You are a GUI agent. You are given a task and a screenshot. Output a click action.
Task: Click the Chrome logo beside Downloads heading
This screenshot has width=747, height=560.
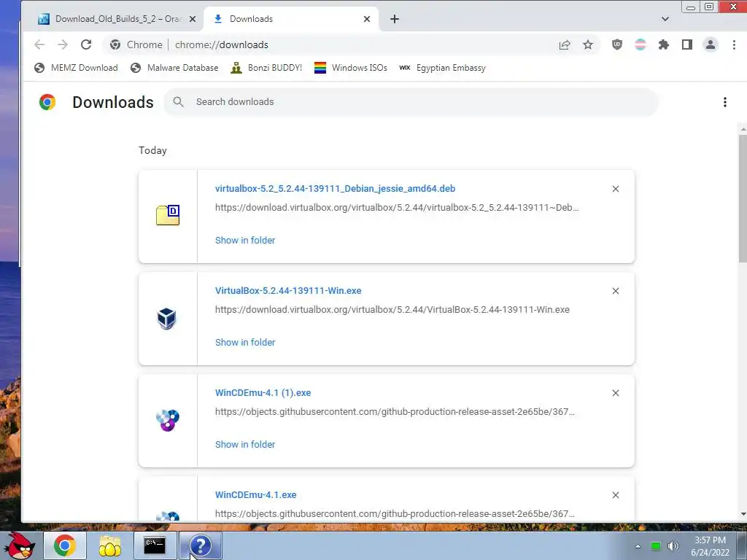tap(47, 102)
